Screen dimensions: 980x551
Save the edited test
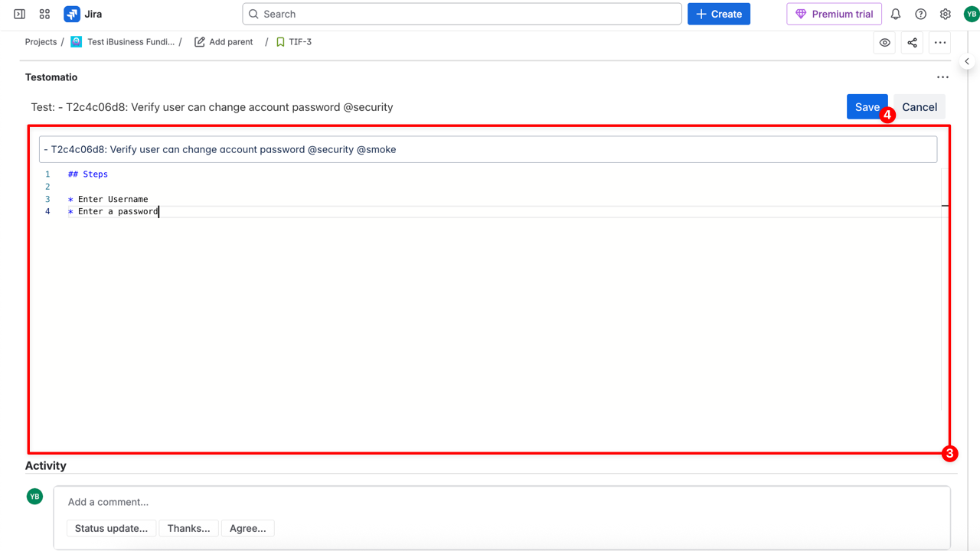[867, 107]
